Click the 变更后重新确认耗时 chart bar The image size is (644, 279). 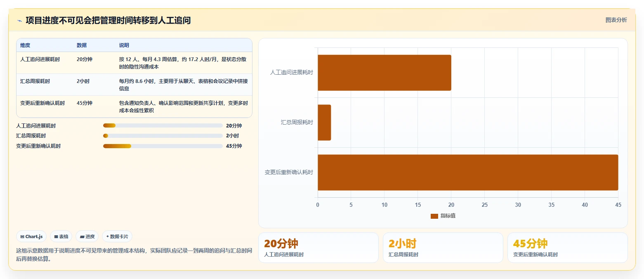468,173
